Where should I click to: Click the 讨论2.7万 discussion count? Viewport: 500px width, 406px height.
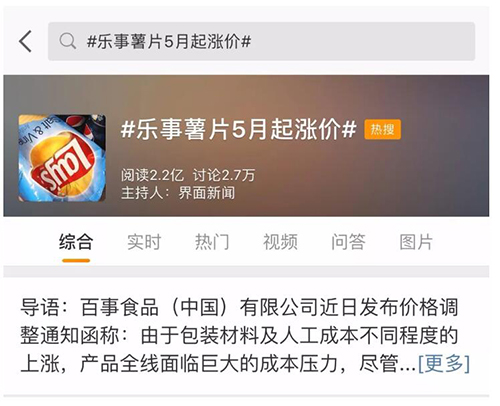tap(224, 175)
